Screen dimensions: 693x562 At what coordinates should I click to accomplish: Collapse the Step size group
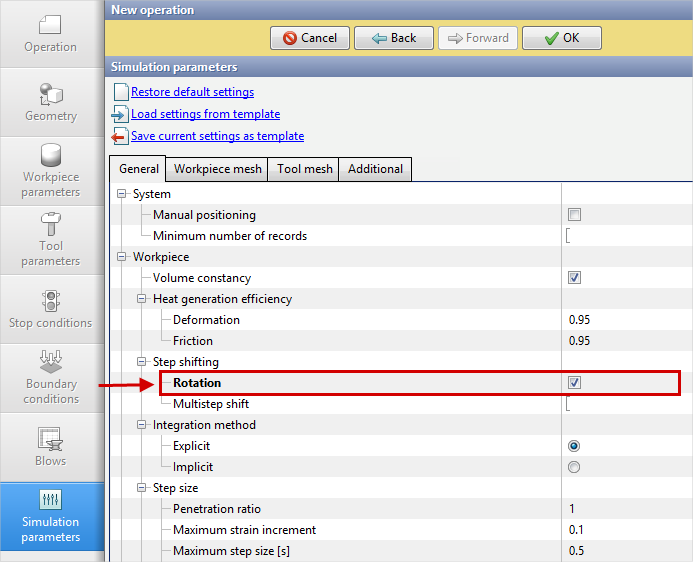[x=142, y=488]
